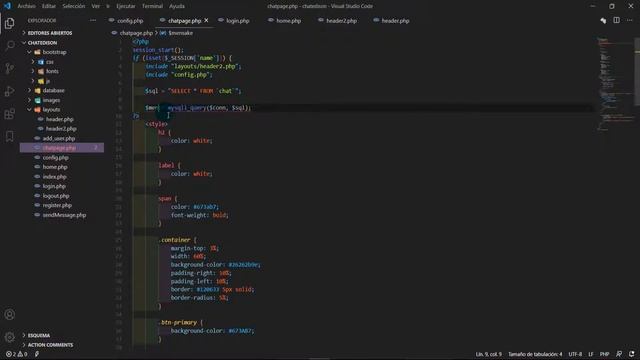Click the feedback icon in status bar
The height and width of the screenshot is (360, 640).
619,354
